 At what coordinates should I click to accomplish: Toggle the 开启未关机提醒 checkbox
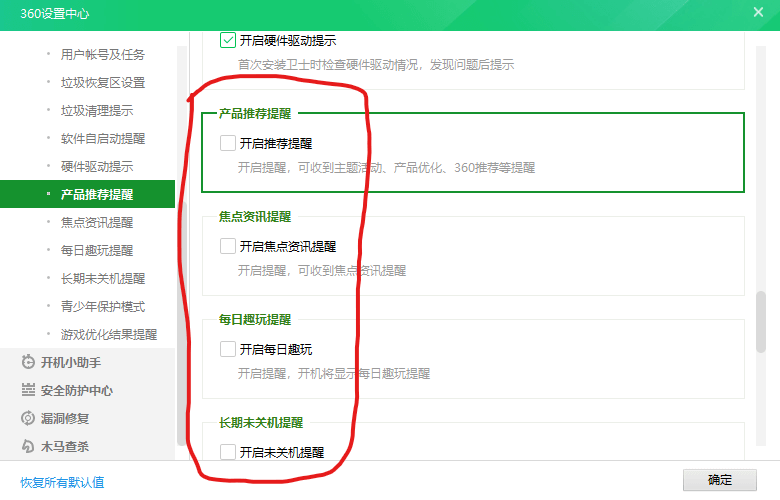(228, 452)
